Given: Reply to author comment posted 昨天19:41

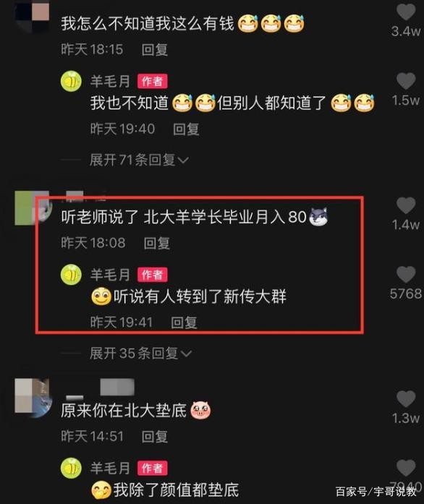Looking at the screenshot, I should (x=184, y=323).
